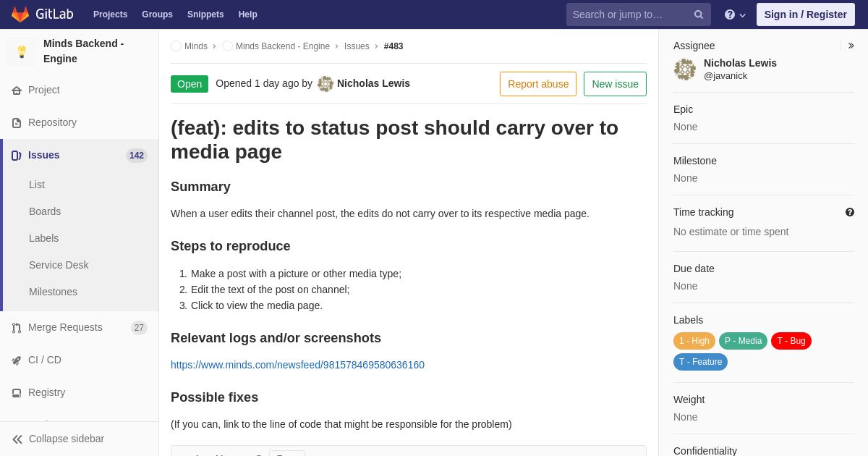Click Minds breadcrumb link
868x456 pixels.
pyautogui.click(x=196, y=46)
